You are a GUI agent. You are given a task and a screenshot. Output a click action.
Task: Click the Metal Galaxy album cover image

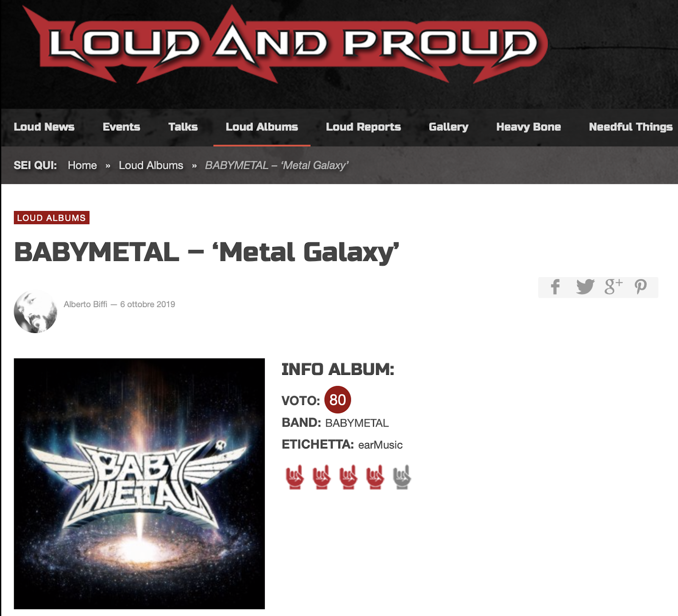(x=139, y=483)
